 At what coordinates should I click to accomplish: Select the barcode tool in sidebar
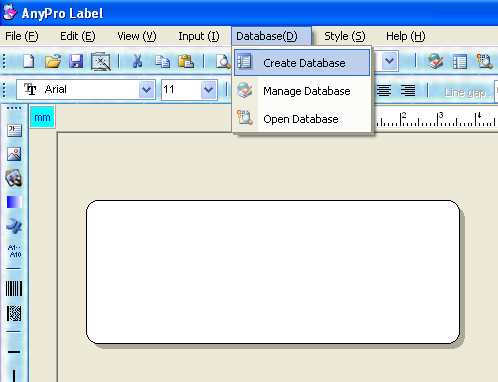pos(14,289)
